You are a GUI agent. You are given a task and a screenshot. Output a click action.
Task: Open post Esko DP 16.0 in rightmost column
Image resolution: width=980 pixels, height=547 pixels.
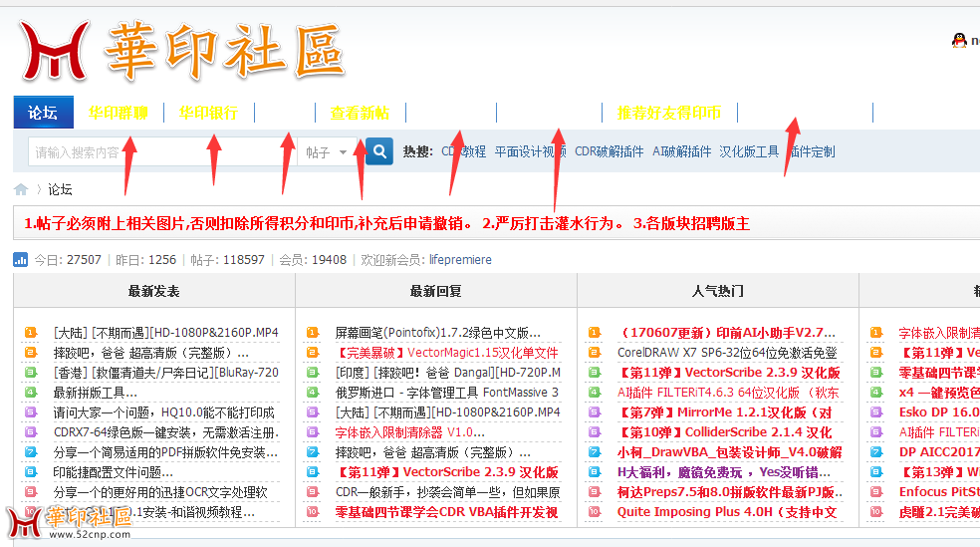(x=939, y=412)
